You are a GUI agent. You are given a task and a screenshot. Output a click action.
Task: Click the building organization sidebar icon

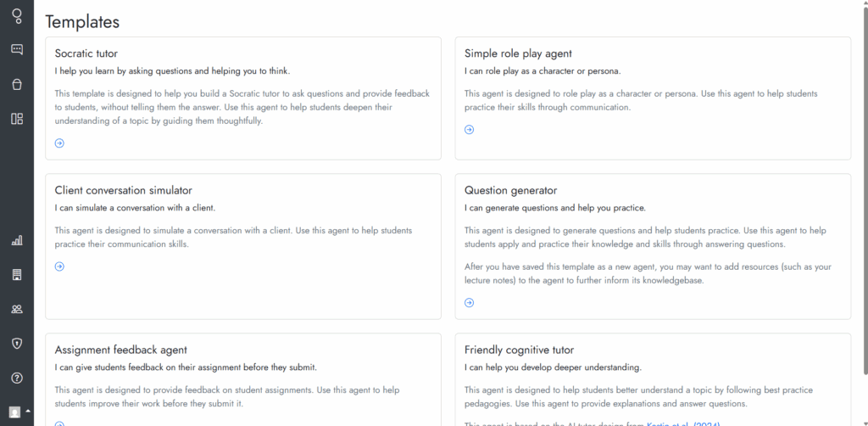pyautogui.click(x=17, y=275)
